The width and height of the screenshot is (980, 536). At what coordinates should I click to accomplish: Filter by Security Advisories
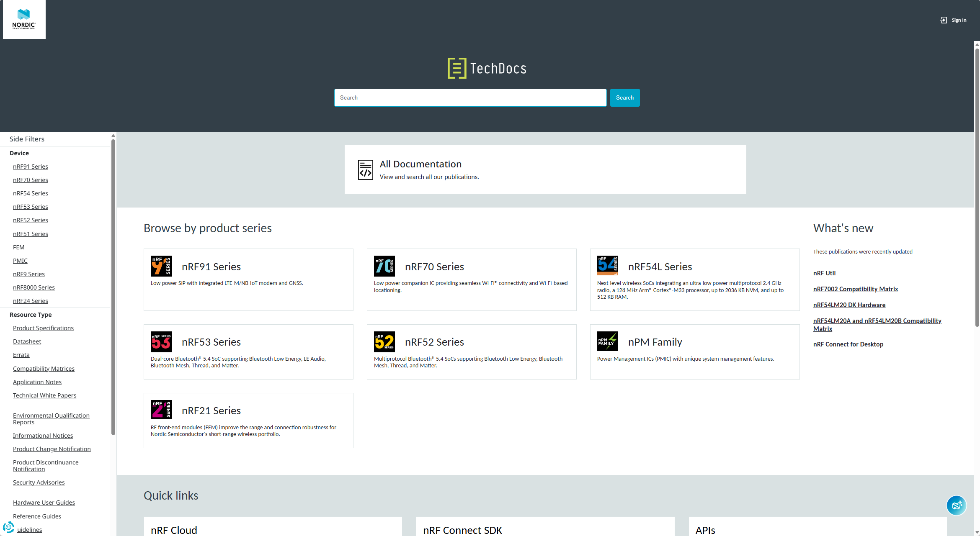(39, 482)
